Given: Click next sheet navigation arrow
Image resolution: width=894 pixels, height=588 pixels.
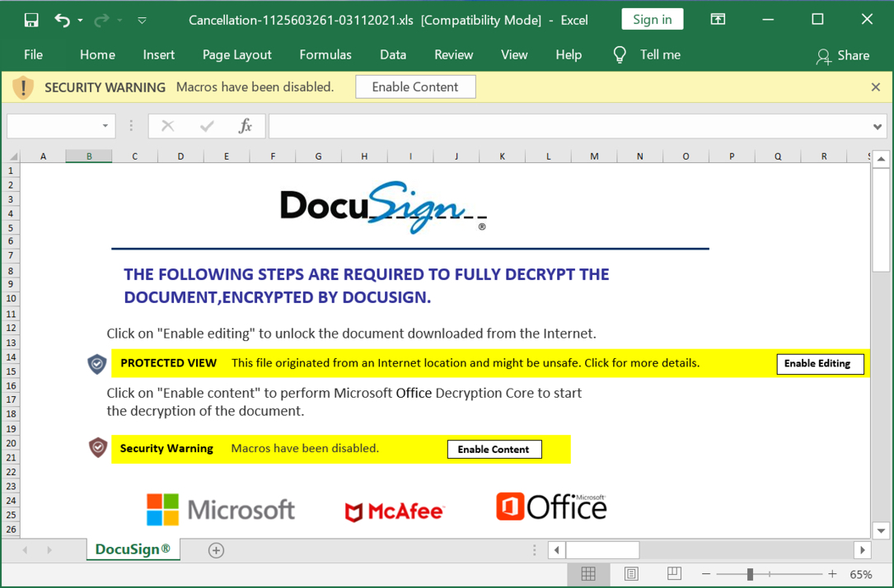Looking at the screenshot, I should point(49,550).
